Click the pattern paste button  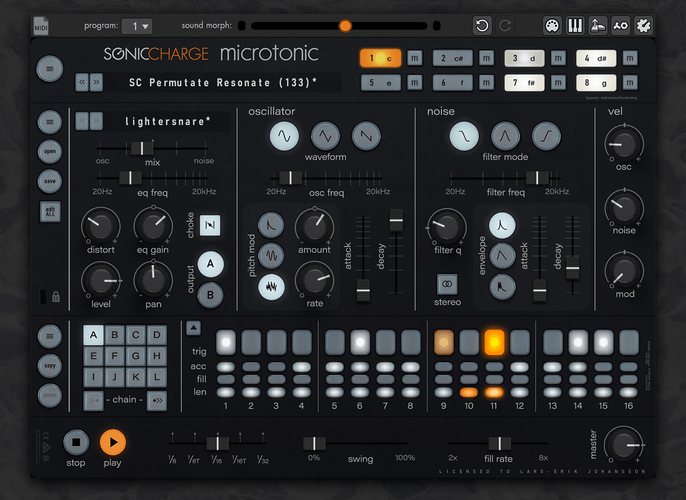(50, 395)
